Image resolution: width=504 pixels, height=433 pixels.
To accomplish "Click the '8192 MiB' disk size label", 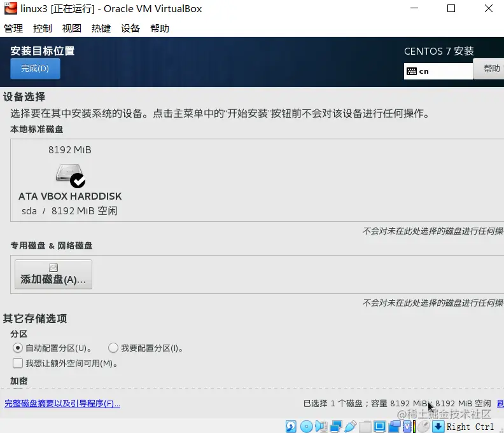I will tap(70, 150).
